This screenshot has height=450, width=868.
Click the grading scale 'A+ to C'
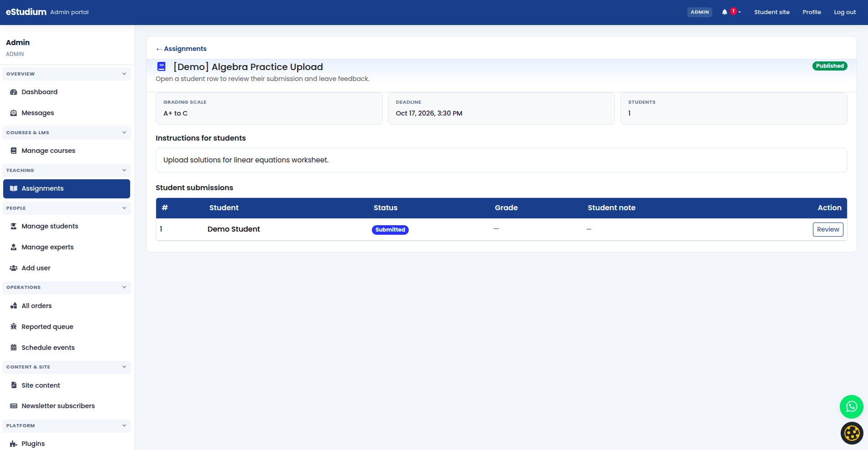[x=175, y=113]
